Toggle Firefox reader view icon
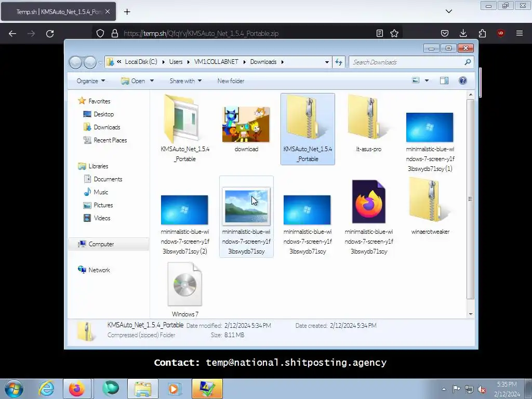Screen dimensions: 532x399 (x=380, y=33)
